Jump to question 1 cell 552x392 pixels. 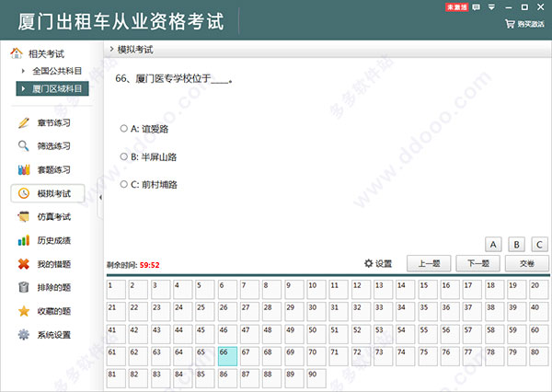tap(116, 290)
